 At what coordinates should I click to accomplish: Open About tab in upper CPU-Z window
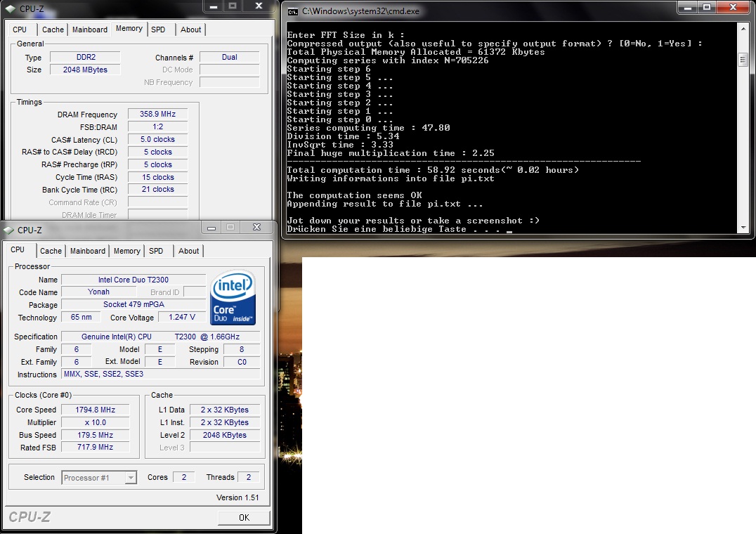click(x=191, y=30)
